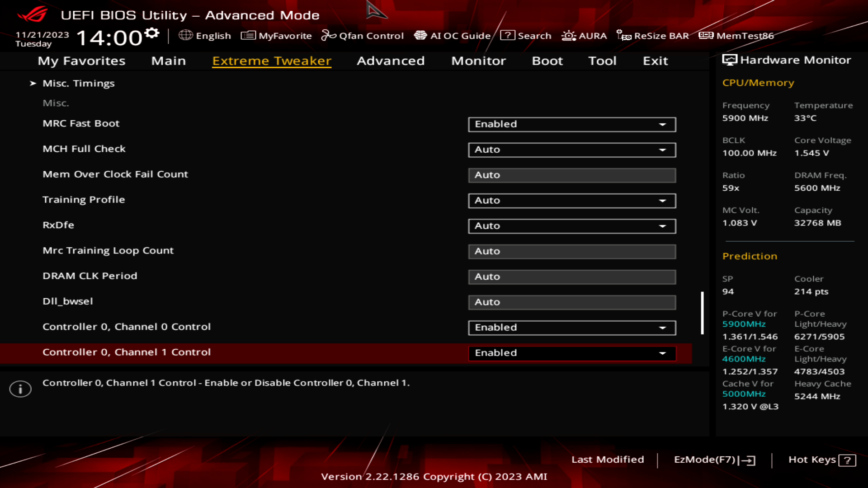Open the Training Profile dropdown
Image resolution: width=868 pixels, height=488 pixels.
(x=571, y=201)
